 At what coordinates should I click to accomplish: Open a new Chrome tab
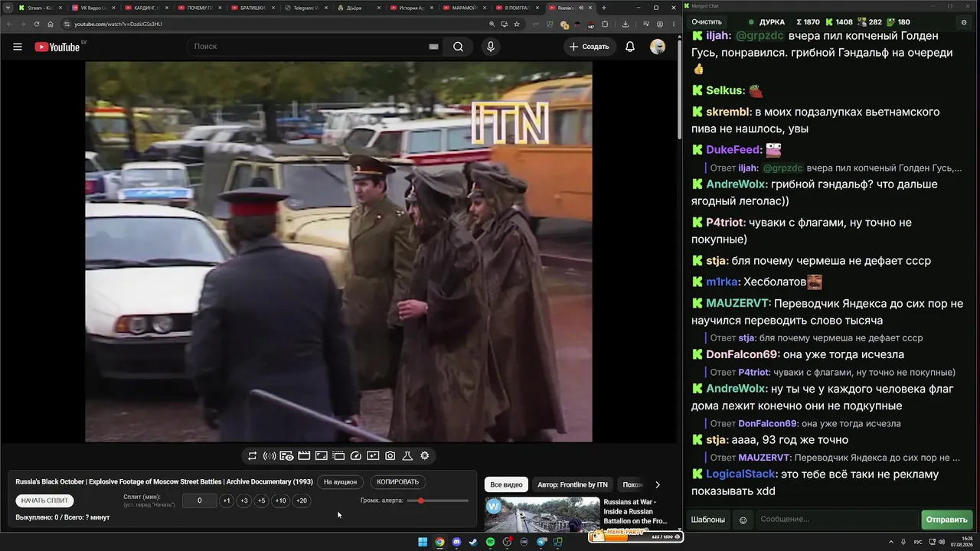(x=603, y=8)
